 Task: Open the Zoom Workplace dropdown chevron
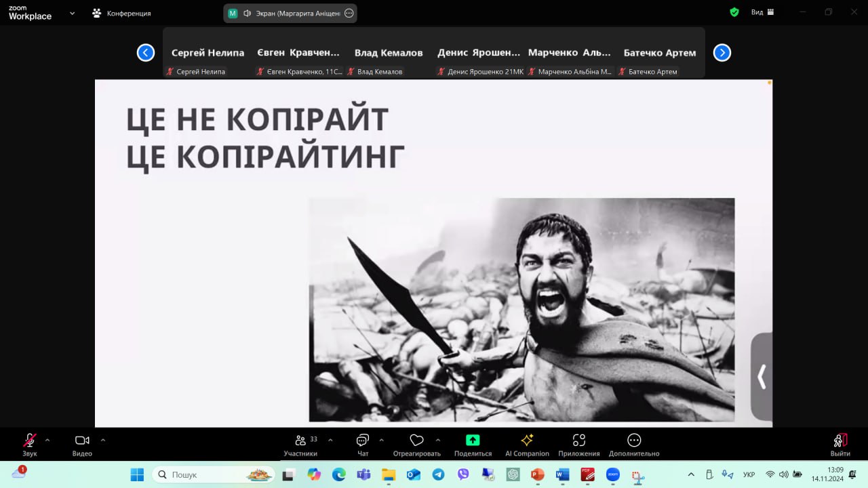tap(73, 13)
